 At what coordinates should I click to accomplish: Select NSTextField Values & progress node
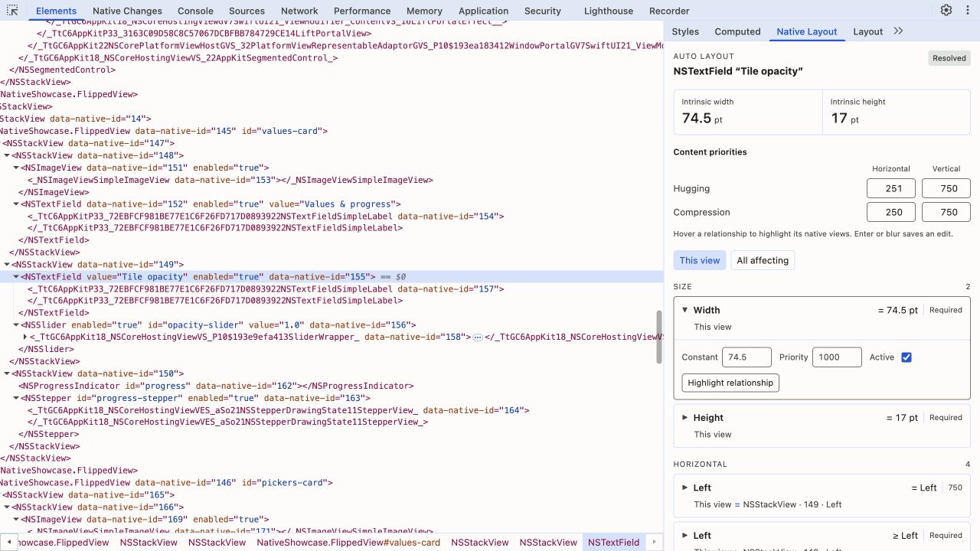point(211,204)
